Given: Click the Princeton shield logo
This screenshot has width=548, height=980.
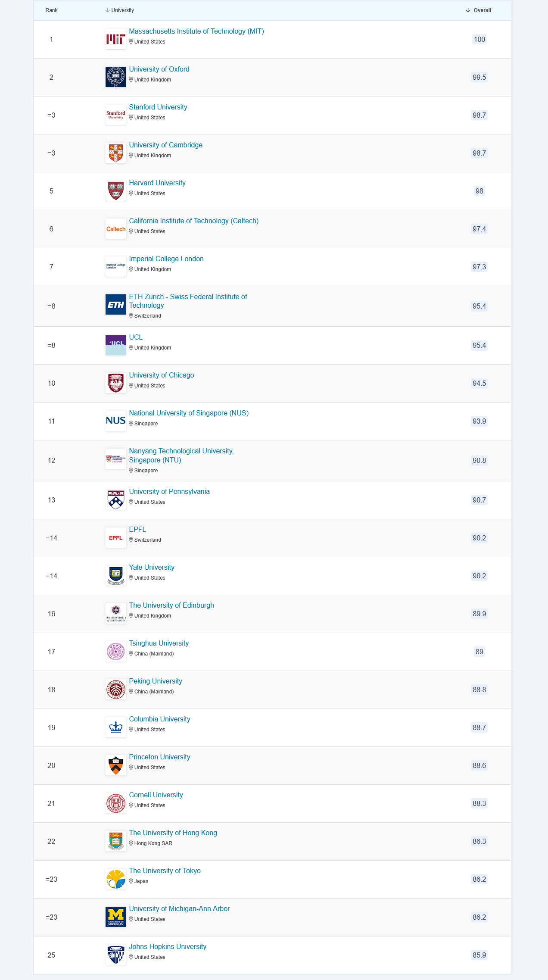Looking at the screenshot, I should pyautogui.click(x=115, y=765).
